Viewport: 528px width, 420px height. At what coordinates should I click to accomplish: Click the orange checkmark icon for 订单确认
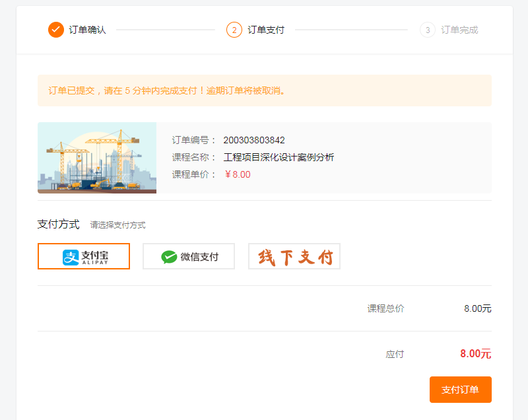pyautogui.click(x=56, y=30)
